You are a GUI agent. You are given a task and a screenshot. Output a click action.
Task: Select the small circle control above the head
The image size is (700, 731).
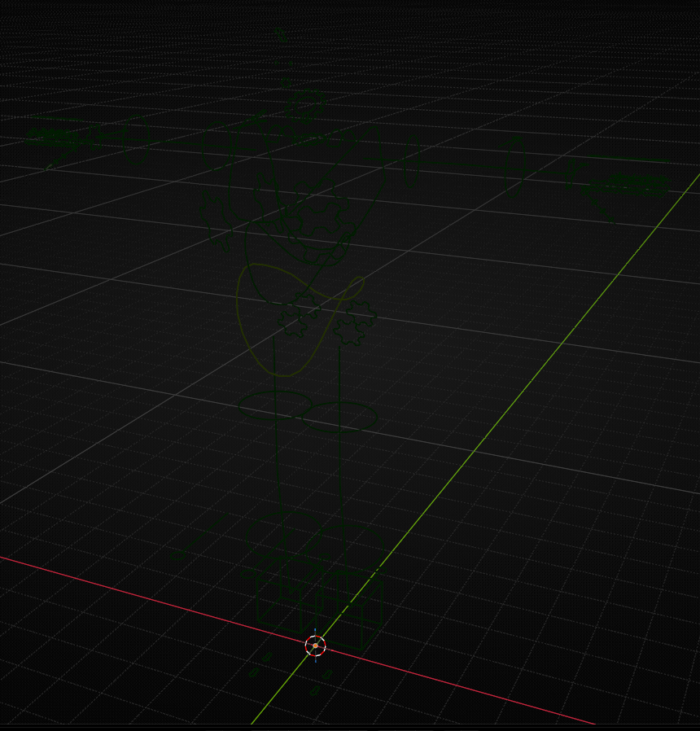286,83
